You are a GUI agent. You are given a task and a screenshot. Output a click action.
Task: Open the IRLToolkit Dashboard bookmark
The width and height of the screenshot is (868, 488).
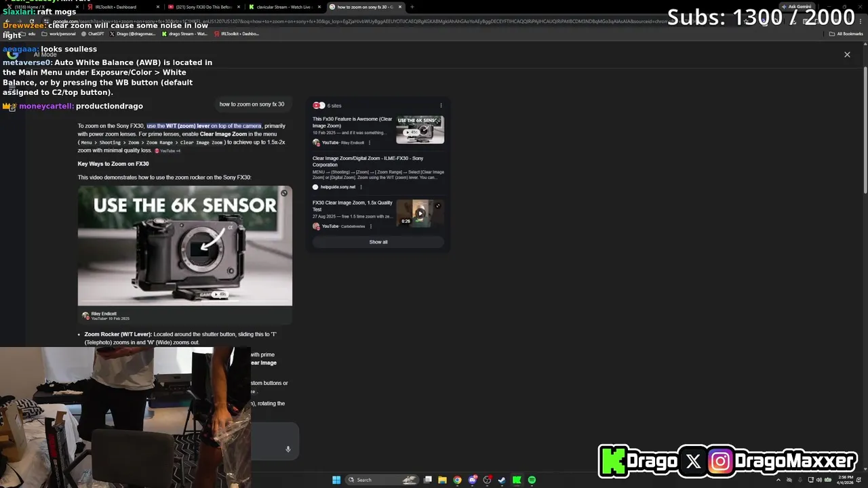tap(237, 34)
